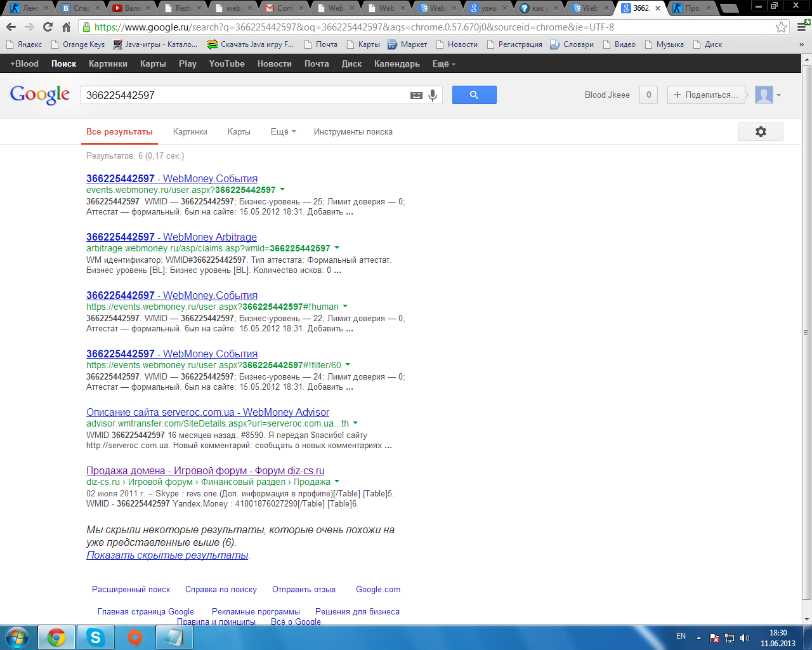This screenshot has width=812, height=650.
Task: Click the browser back arrow
Action: pyautogui.click(x=11, y=27)
